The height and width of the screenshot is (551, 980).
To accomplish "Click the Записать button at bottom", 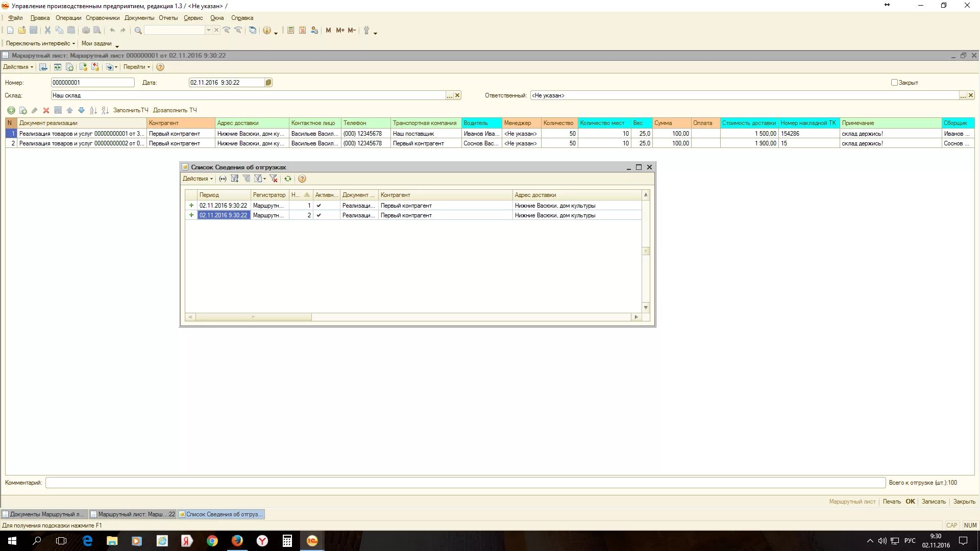I will tap(934, 502).
